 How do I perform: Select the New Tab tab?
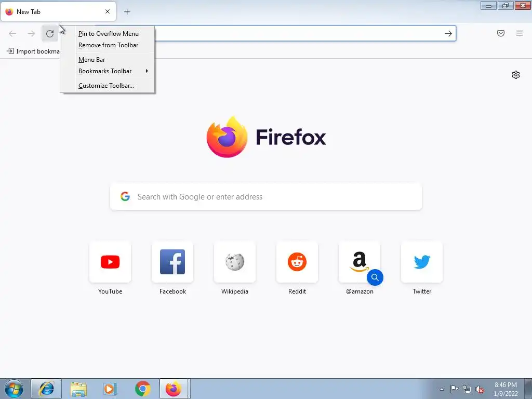point(58,11)
